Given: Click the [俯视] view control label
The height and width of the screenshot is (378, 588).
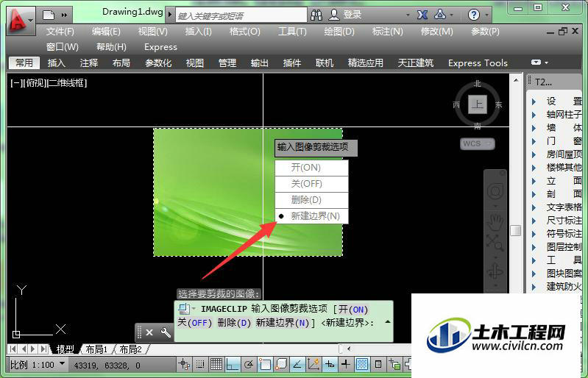Looking at the screenshot, I should pos(35,83).
